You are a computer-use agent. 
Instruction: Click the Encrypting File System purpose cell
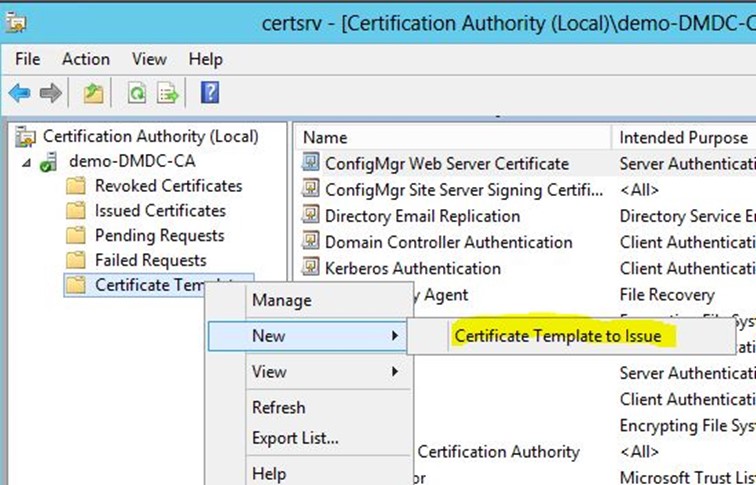(688, 426)
